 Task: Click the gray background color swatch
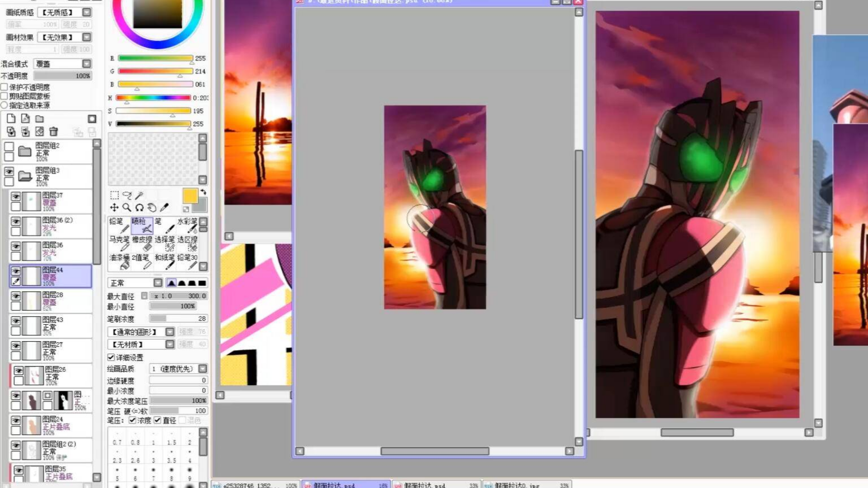coord(200,206)
